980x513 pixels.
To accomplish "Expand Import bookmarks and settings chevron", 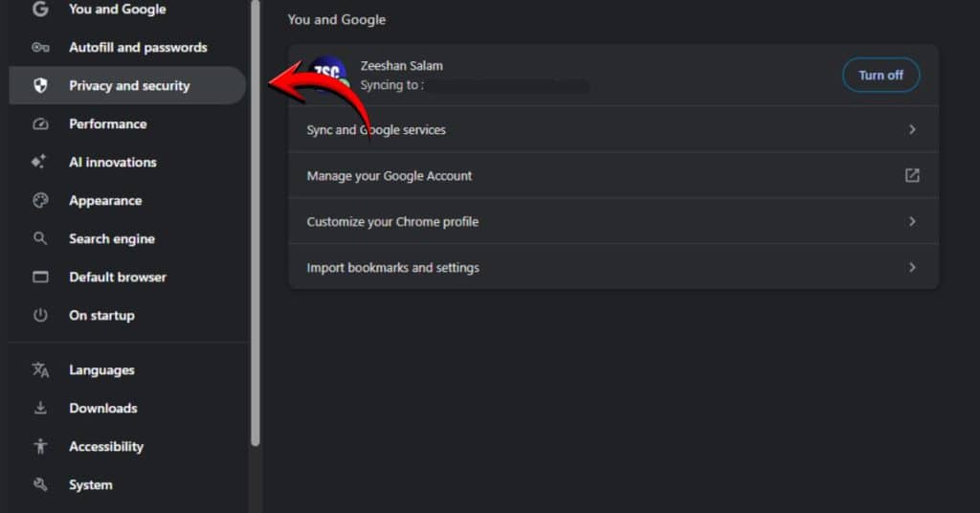I will click(912, 268).
